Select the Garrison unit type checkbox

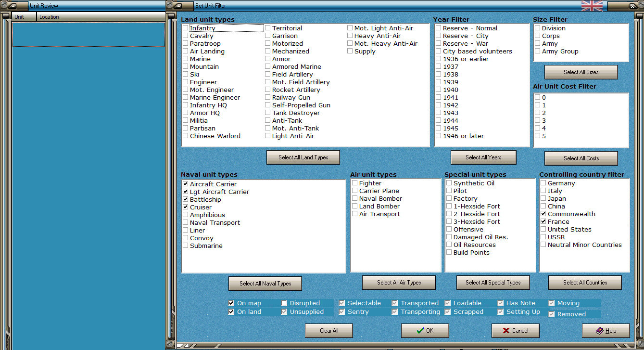pos(267,36)
